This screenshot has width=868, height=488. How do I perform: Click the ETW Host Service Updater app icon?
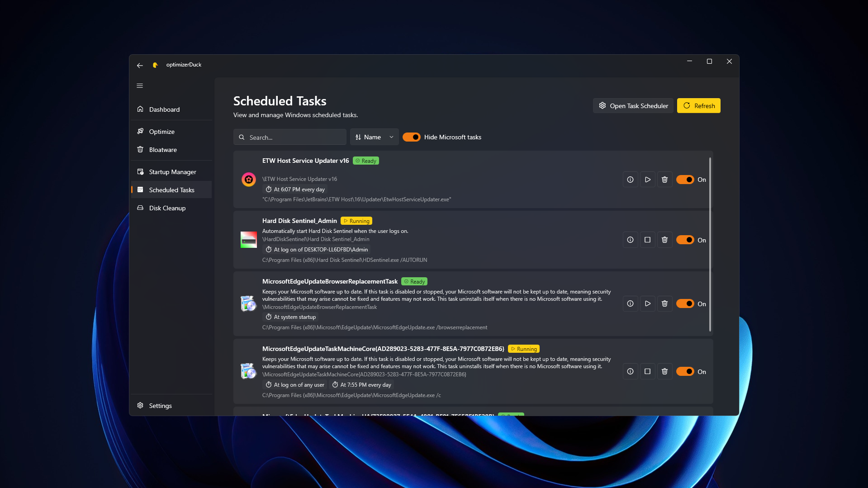pos(248,180)
